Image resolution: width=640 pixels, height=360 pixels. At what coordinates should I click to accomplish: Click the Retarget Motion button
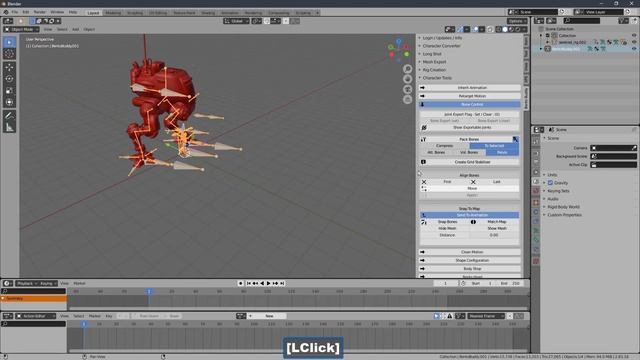(469, 96)
